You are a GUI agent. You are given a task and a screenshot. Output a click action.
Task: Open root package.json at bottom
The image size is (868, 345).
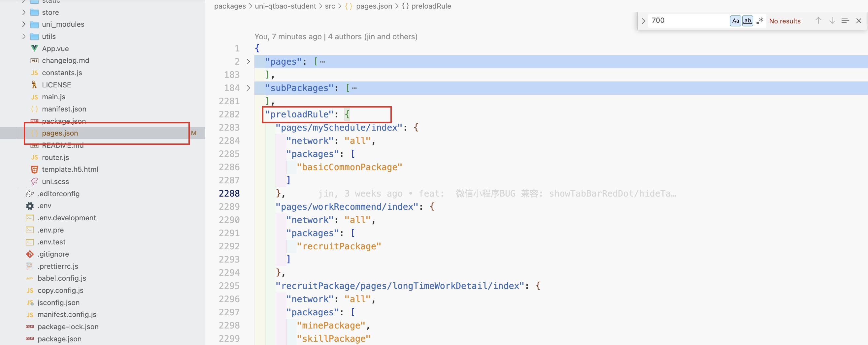click(x=59, y=339)
